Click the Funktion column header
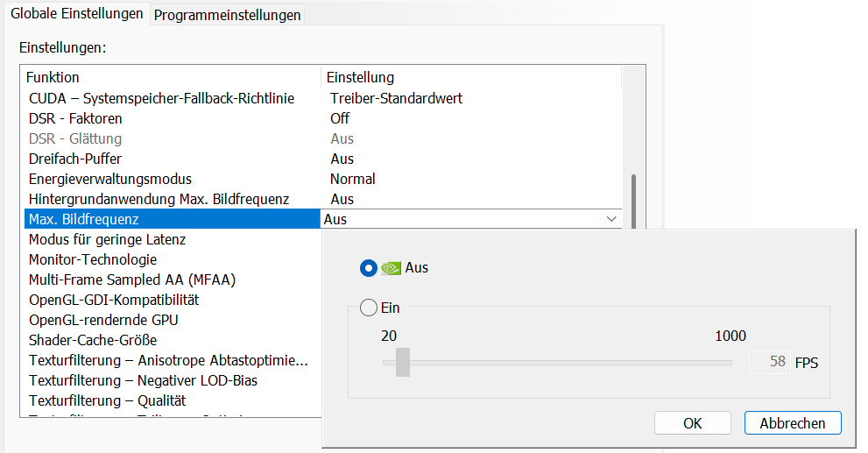The height and width of the screenshot is (453, 868). click(x=171, y=77)
